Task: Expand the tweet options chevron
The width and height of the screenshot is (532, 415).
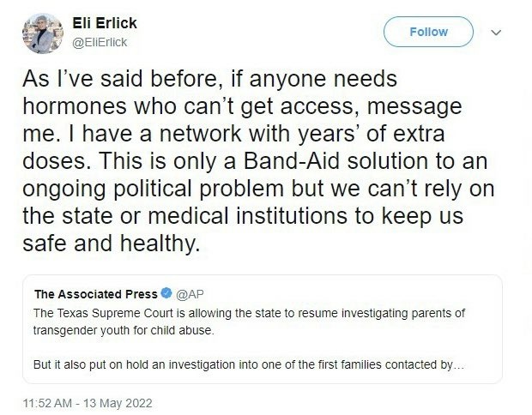Action: tap(495, 33)
